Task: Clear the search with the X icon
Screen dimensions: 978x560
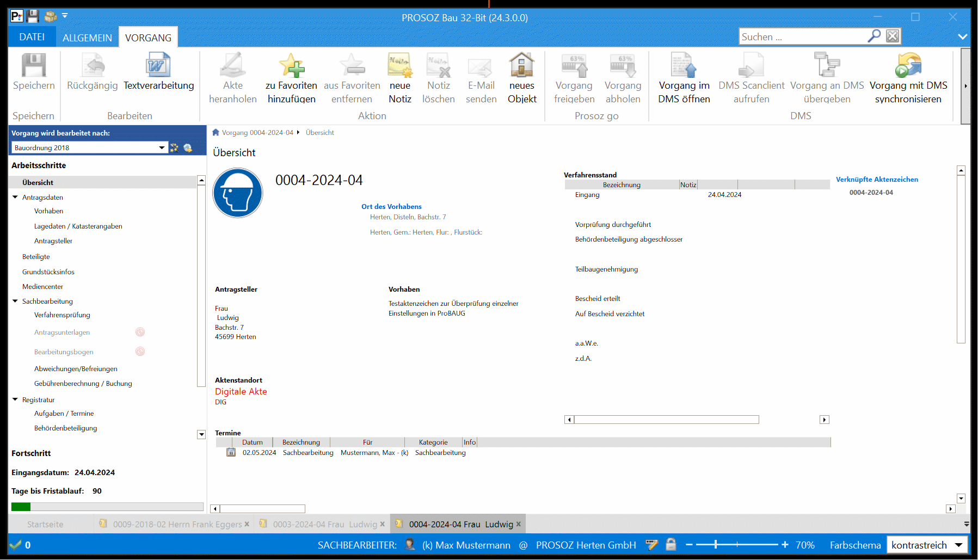Action: 893,36
